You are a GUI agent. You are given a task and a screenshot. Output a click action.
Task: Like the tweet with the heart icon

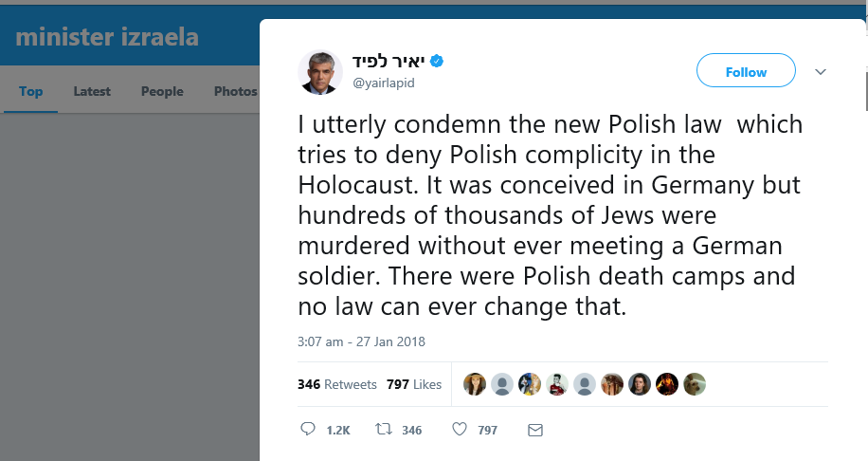(x=460, y=430)
